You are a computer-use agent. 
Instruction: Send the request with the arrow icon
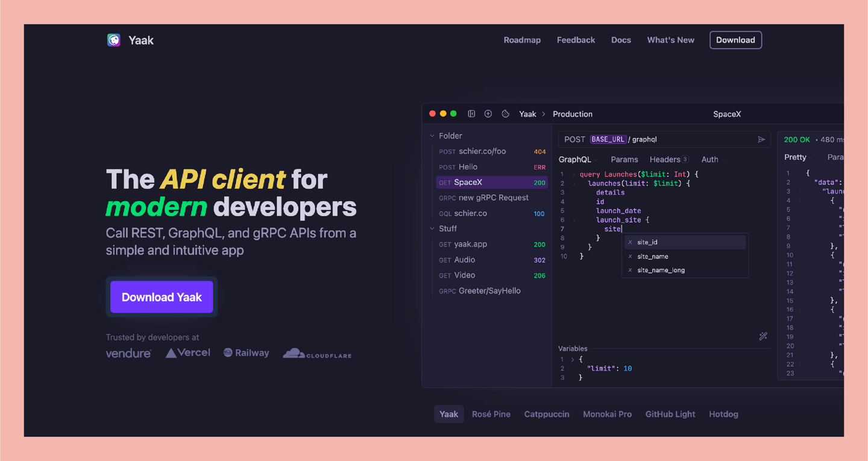(x=761, y=139)
